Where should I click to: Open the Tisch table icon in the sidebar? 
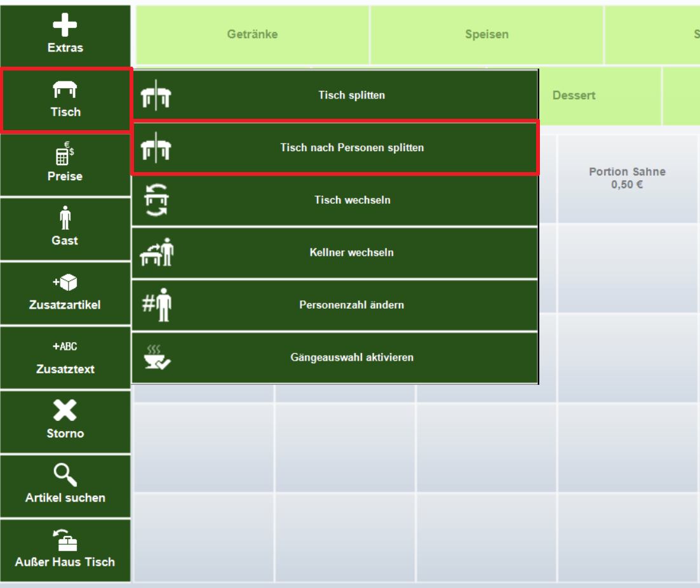tap(65, 90)
